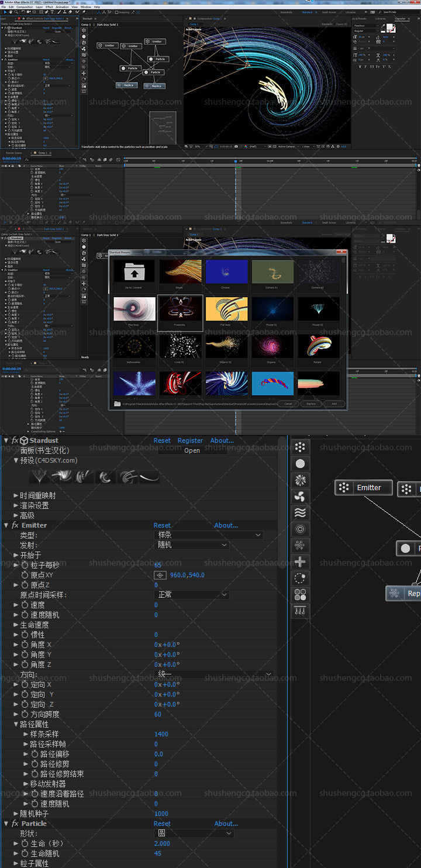421x868 pixels.
Task: Add an Emitter node from enlarged node toolbar
Action: tap(300, 447)
